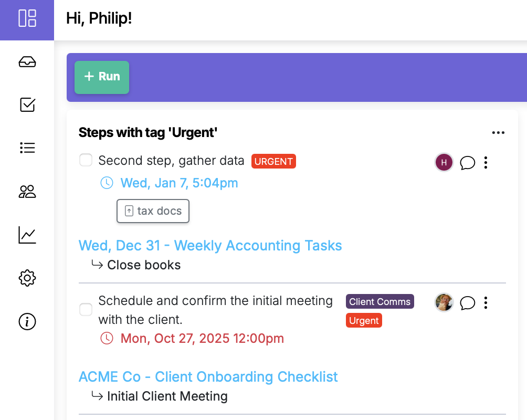This screenshot has width=527, height=420.
Task: Open 'ACME Co - Client Onboarding Checklist'
Action: coord(208,377)
